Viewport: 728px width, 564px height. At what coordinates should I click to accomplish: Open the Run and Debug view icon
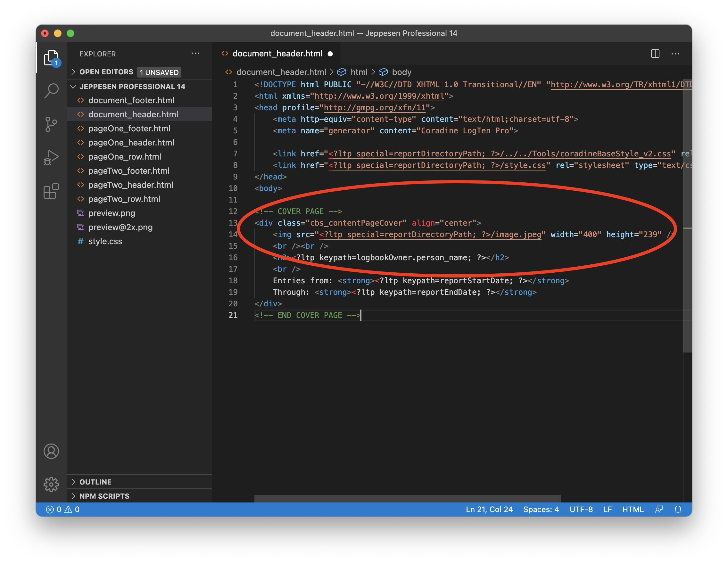coord(51,158)
